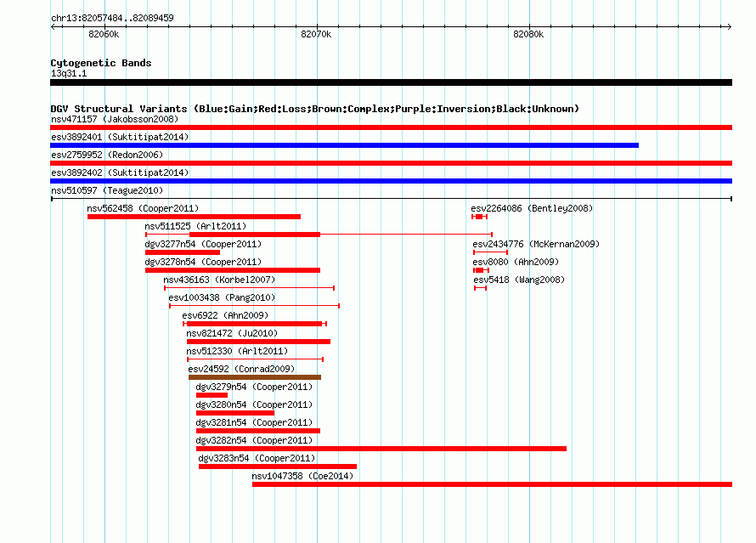The image size is (756, 543).
Task: Click the brown complex bar of esv24592
Action: [x=255, y=377]
